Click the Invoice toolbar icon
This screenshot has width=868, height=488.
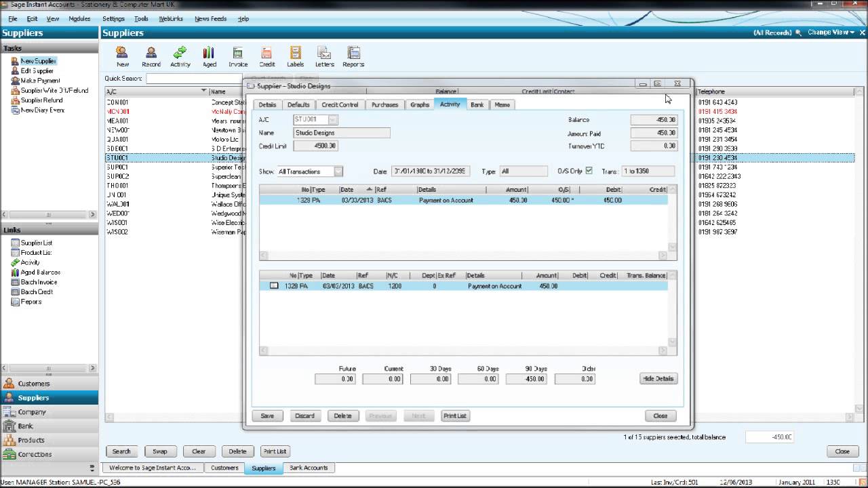pyautogui.click(x=238, y=56)
